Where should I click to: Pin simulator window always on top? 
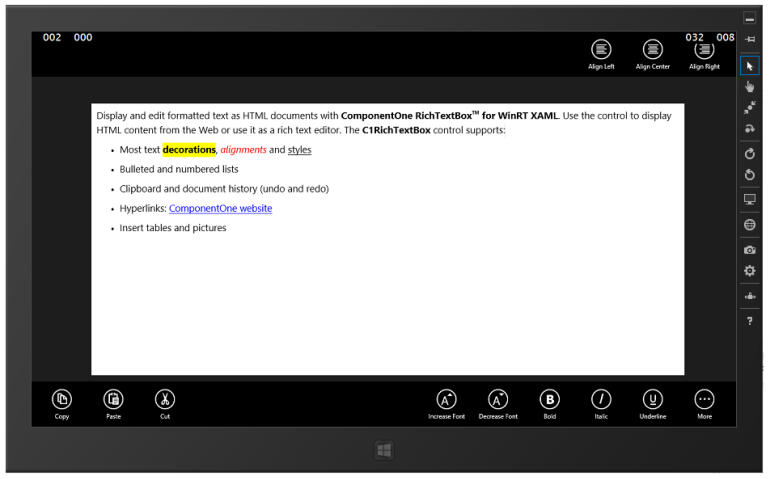point(749,39)
